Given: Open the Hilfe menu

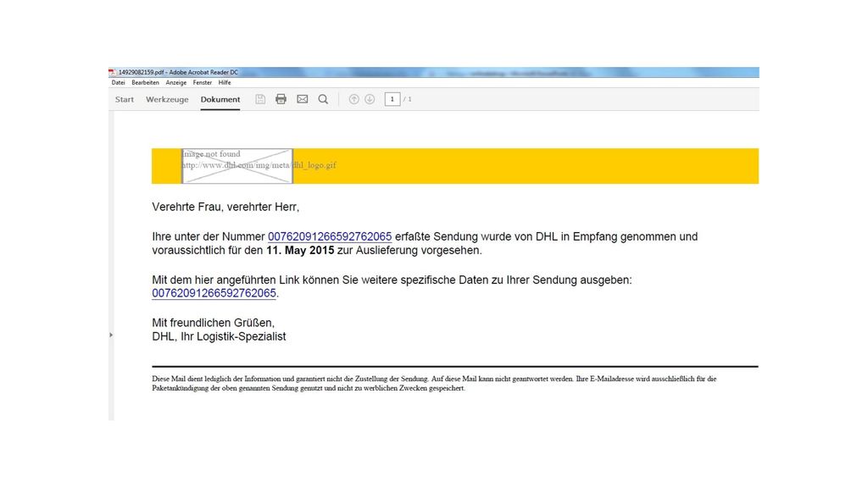Looking at the screenshot, I should pyautogui.click(x=224, y=82).
